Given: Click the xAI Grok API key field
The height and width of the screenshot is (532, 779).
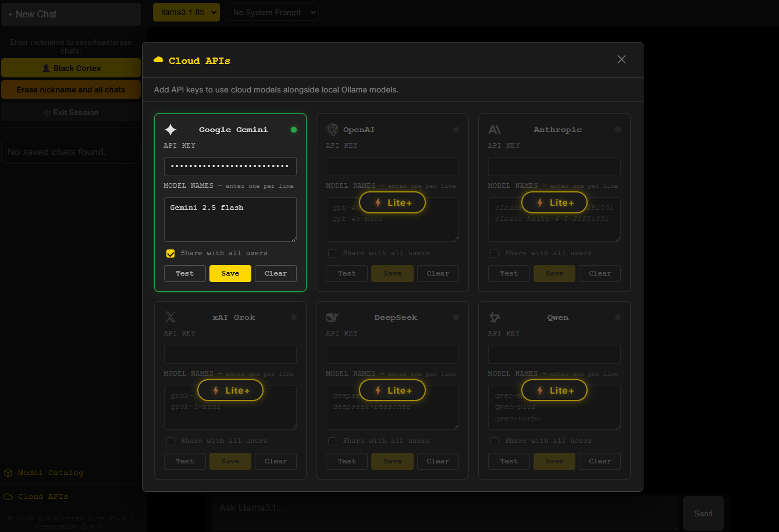Looking at the screenshot, I should click(x=230, y=354).
